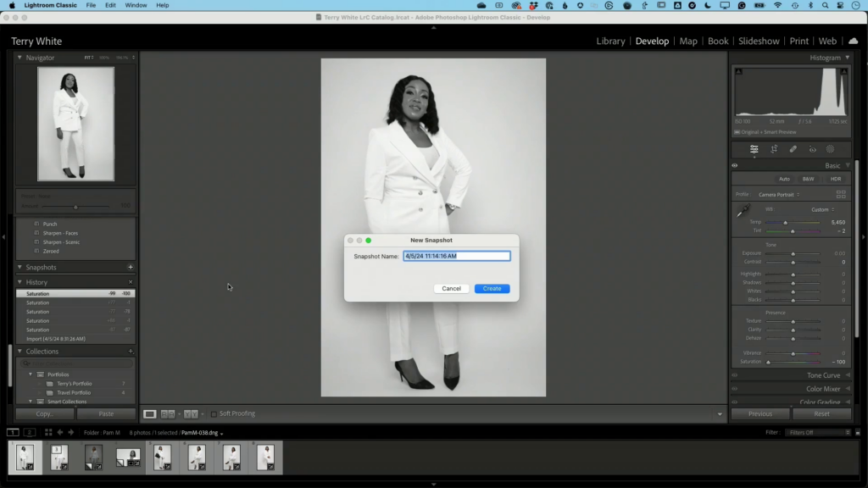868x488 pixels.
Task: Click the main window display button 1
Action: click(x=13, y=433)
